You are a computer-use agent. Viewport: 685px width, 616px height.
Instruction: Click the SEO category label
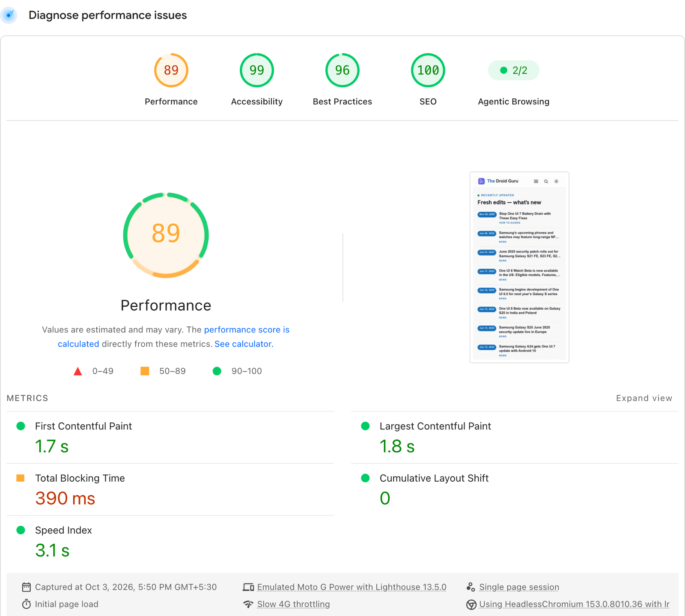428,101
